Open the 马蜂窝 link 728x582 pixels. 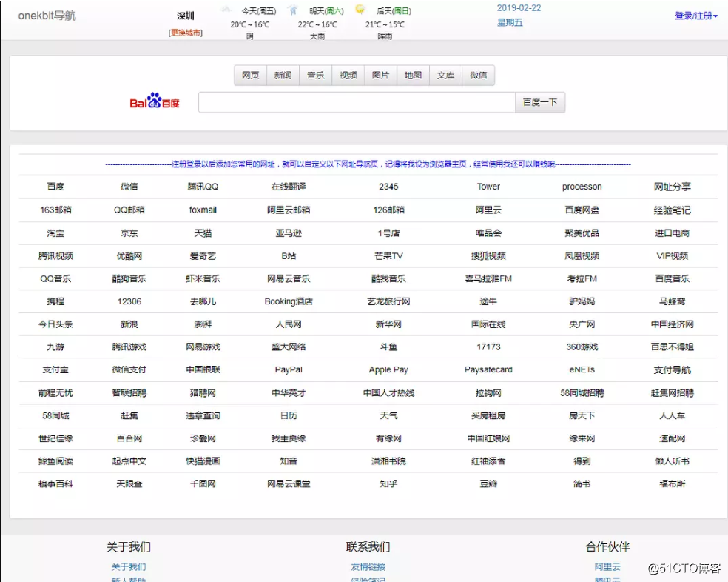673,301
